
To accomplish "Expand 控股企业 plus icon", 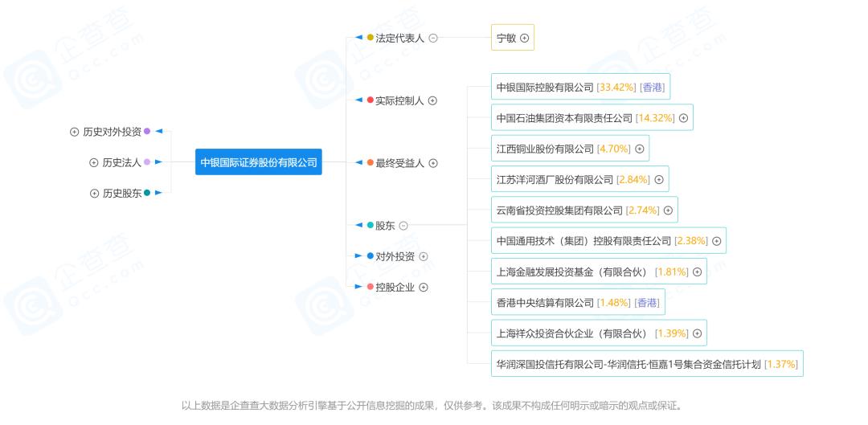I will pyautogui.click(x=424, y=287).
